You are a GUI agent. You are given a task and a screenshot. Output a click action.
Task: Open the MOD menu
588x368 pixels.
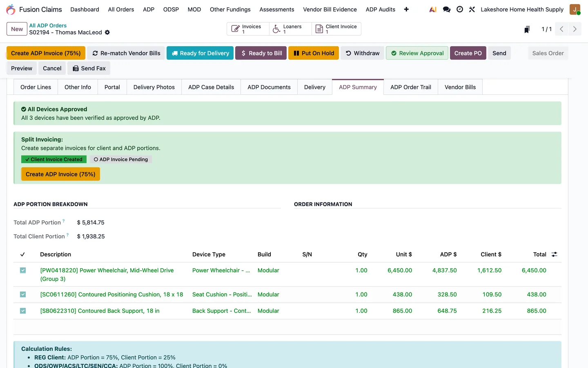(x=194, y=9)
